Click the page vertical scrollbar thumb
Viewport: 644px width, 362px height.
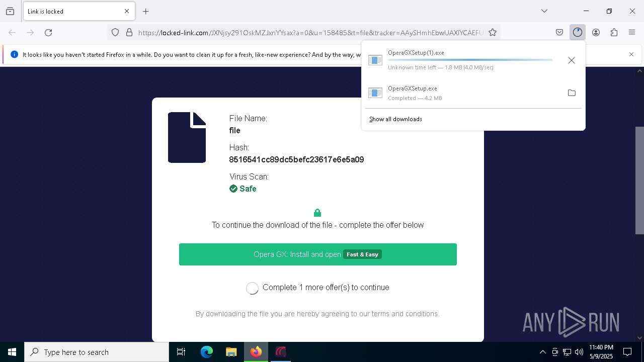coord(639,180)
